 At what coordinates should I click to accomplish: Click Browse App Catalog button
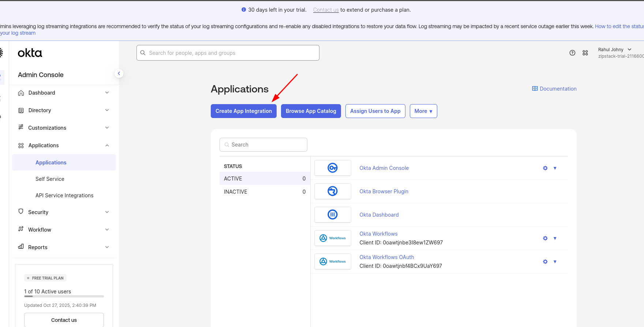click(311, 111)
